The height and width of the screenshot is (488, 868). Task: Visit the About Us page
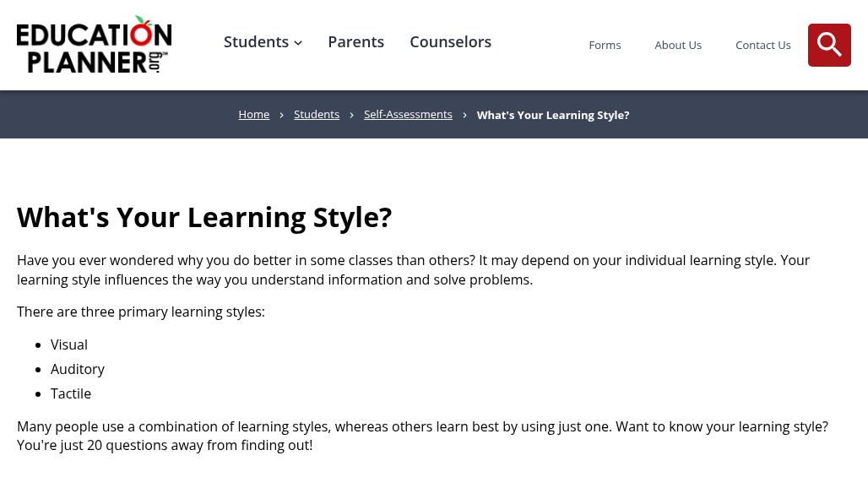pyautogui.click(x=678, y=46)
